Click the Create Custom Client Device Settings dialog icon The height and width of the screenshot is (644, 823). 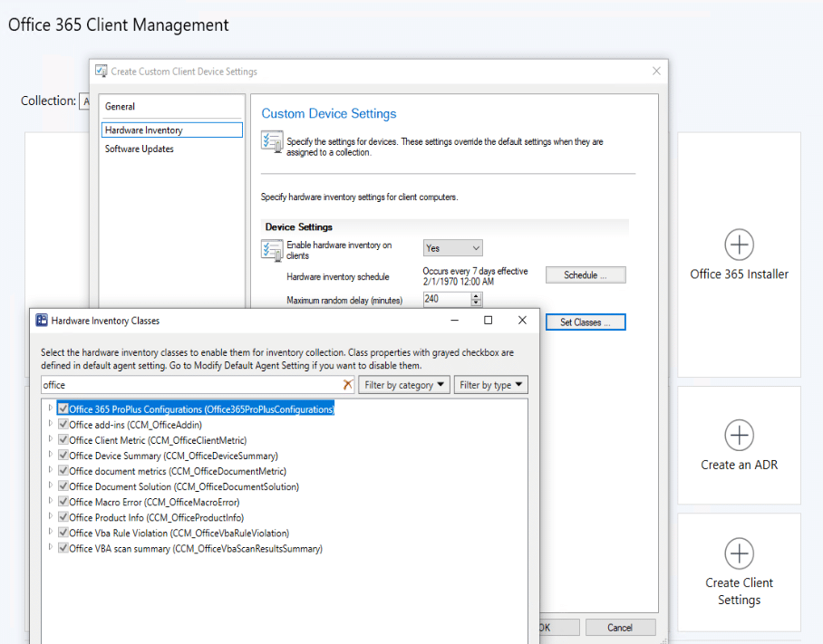coord(102,71)
